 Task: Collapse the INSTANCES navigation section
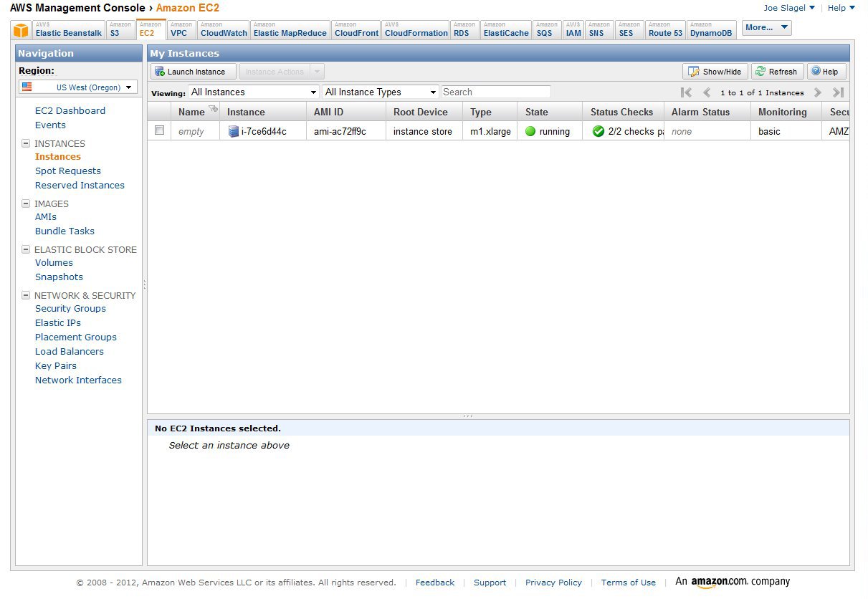[26, 143]
